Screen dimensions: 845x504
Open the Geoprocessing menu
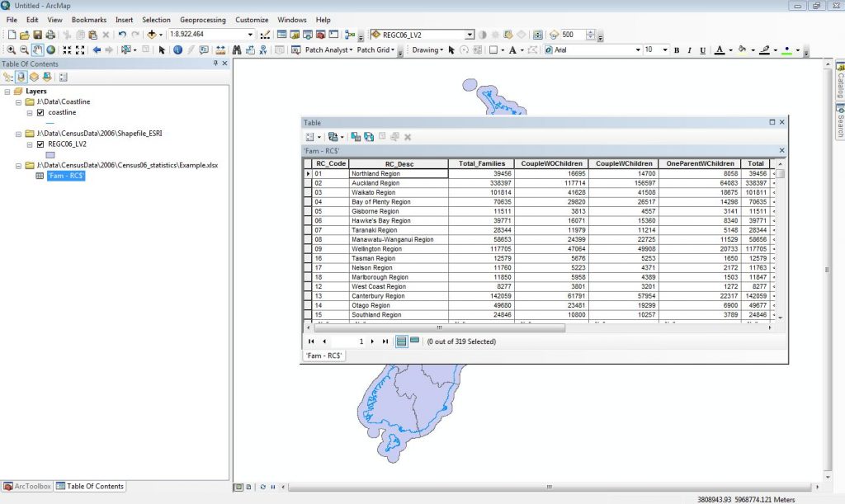click(x=203, y=20)
